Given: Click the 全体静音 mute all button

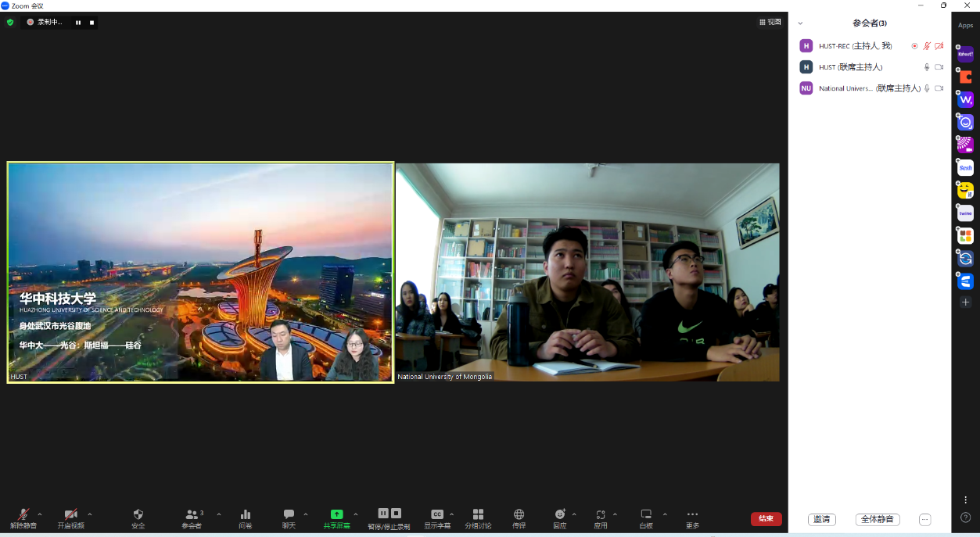Looking at the screenshot, I should click(x=878, y=519).
